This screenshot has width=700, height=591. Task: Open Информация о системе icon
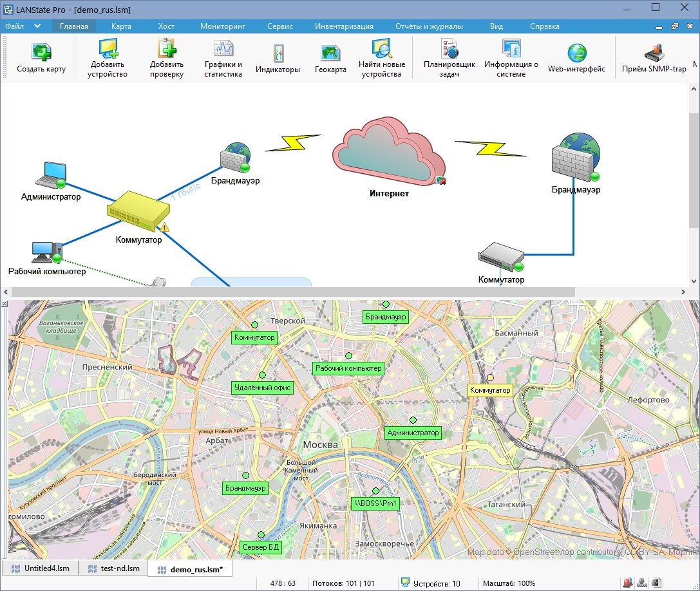click(x=511, y=48)
